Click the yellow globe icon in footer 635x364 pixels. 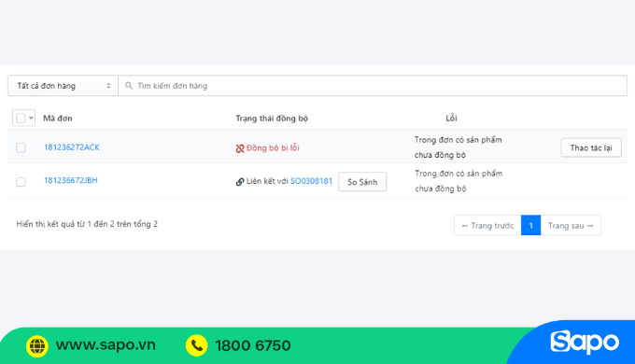pyautogui.click(x=36, y=346)
